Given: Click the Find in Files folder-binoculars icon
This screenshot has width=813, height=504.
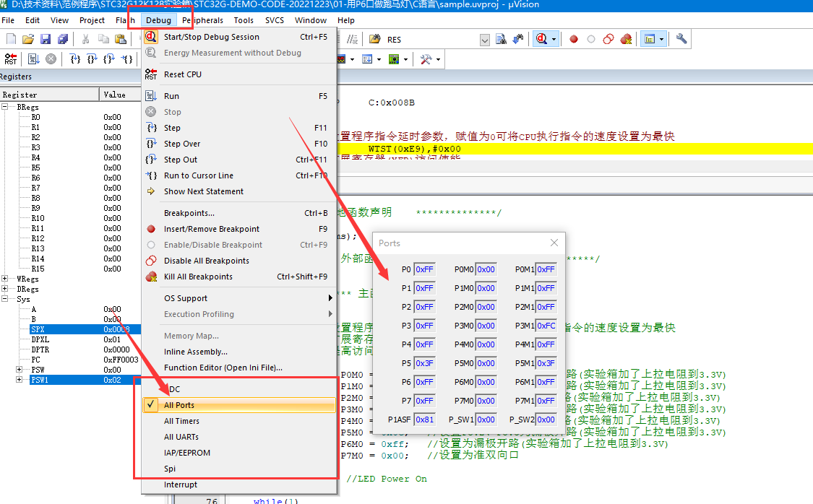Looking at the screenshot, I should tap(375, 39).
